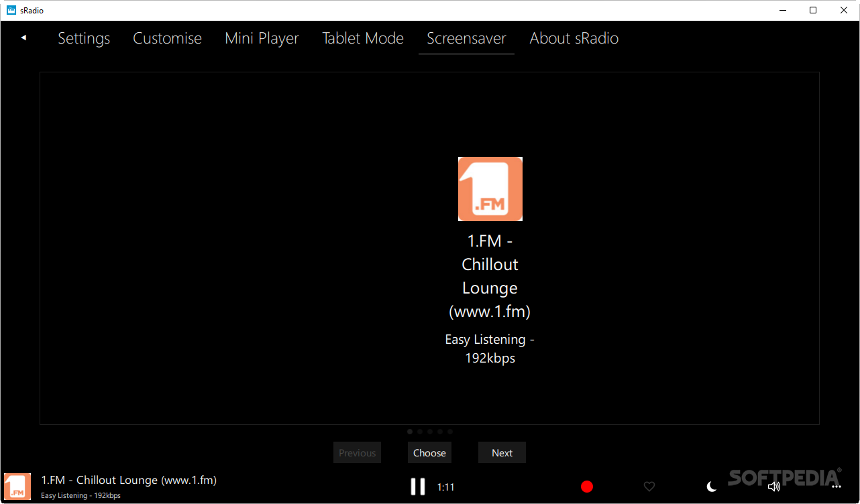Select the last screensaver page dot
Screen dimensions: 860x504
pyautogui.click(x=450, y=432)
